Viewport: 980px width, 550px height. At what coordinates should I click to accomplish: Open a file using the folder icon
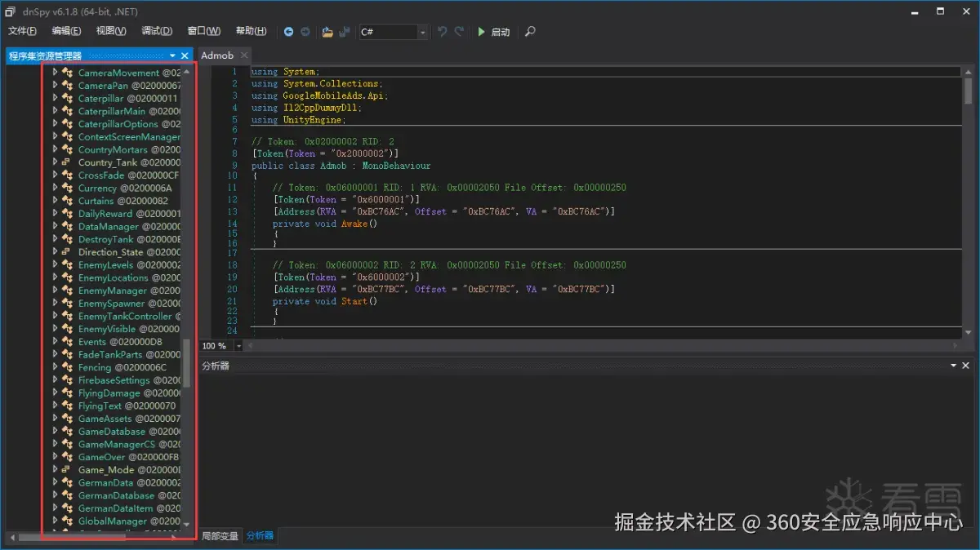pos(327,32)
